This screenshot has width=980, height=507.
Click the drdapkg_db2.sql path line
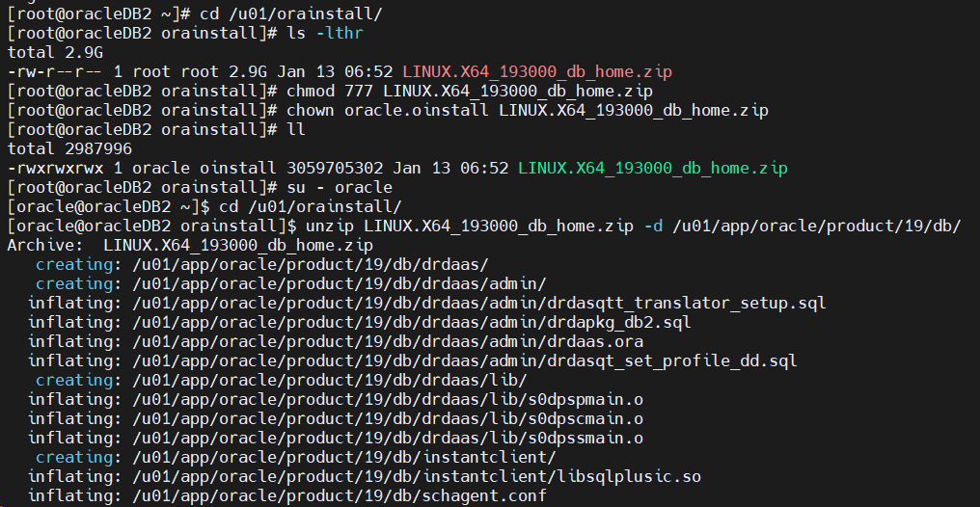(412, 322)
